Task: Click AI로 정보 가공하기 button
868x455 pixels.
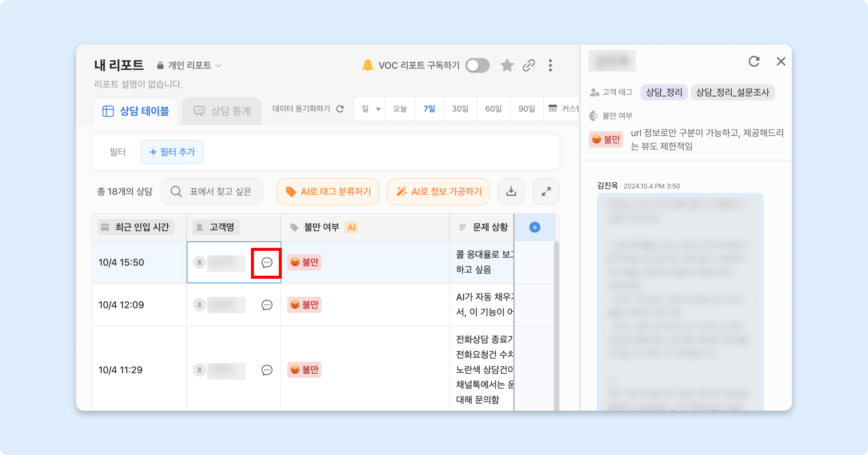Action: tap(438, 191)
